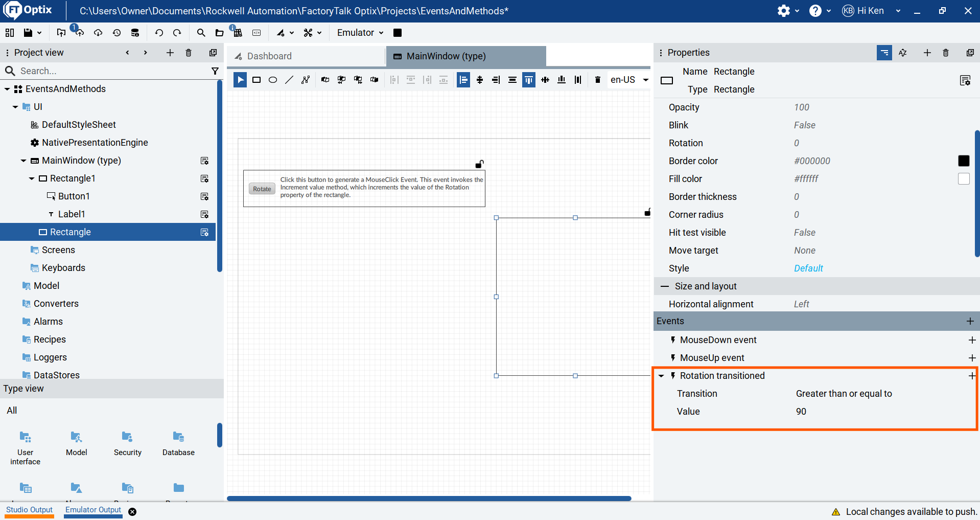The height and width of the screenshot is (520, 980).
Task: Toggle left horizontal alignment button
Action: 463,80
